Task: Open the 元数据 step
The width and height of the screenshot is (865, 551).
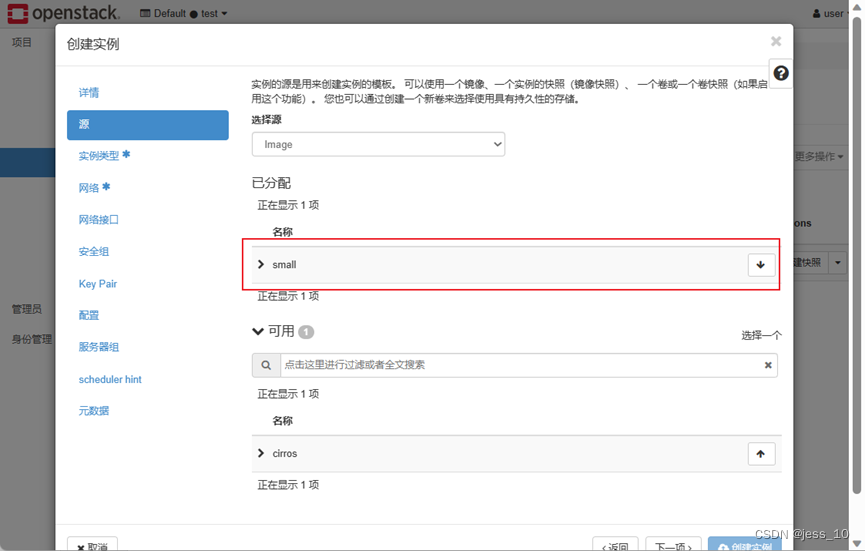Action: (x=94, y=411)
